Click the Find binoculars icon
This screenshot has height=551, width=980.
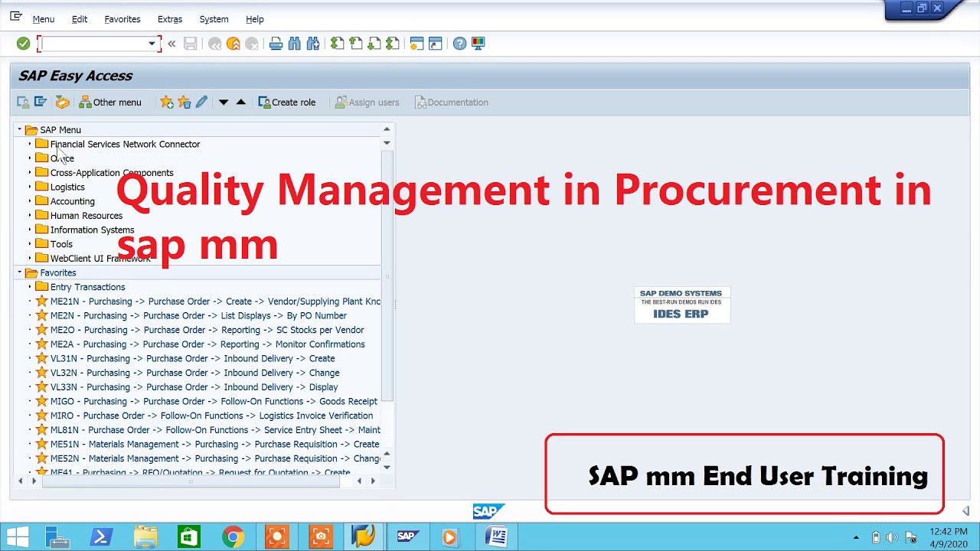coord(295,44)
